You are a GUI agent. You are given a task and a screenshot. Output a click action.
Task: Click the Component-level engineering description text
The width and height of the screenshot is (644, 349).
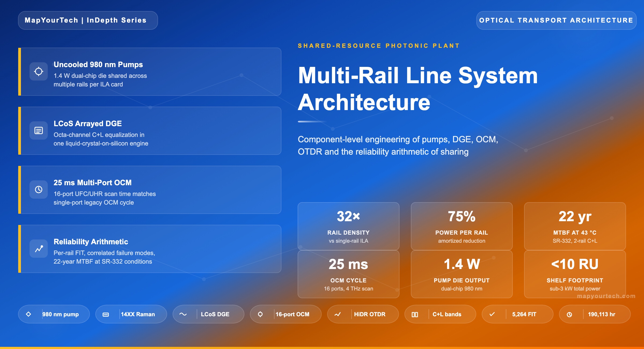tap(398, 146)
